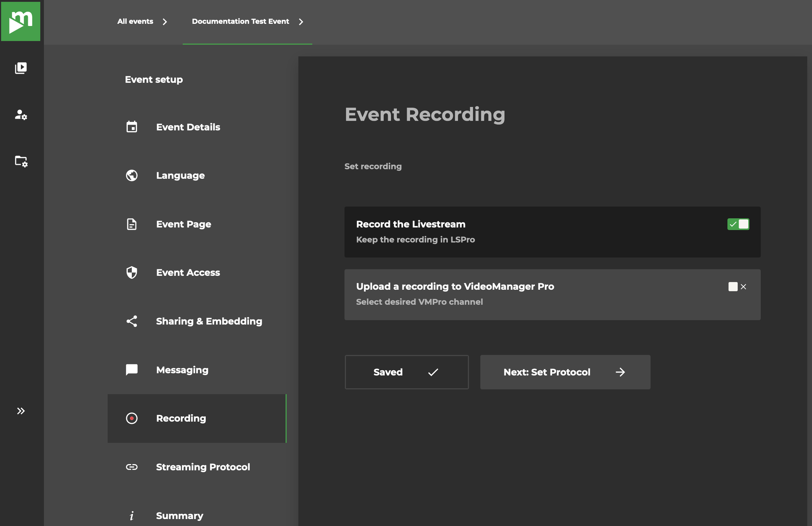Click Summary navigation item

[x=179, y=515]
